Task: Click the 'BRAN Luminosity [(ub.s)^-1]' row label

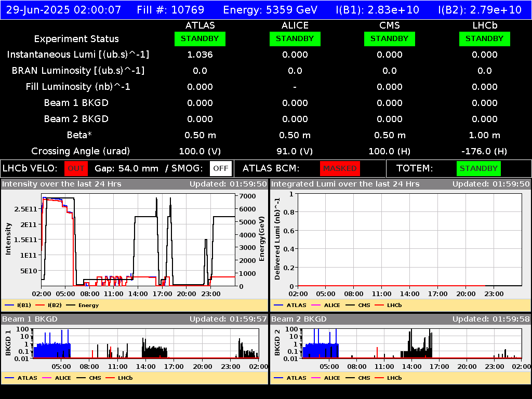Action: [78, 71]
